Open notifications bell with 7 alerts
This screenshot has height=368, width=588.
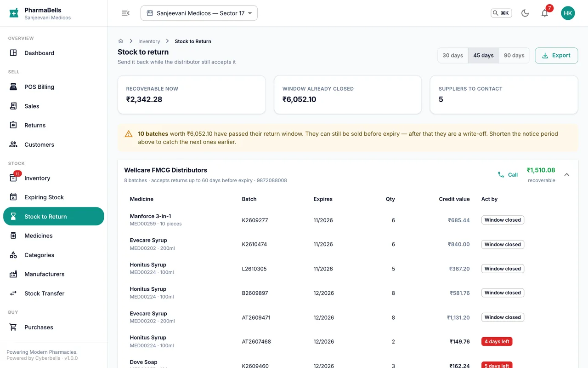(x=544, y=13)
